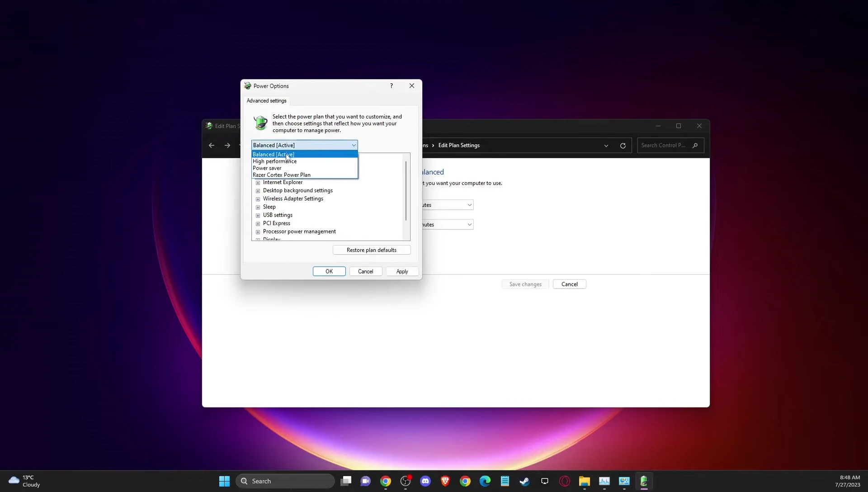Screen dimensions: 868x492
Task: Select USB settings tree row label
Action: click(x=278, y=215)
